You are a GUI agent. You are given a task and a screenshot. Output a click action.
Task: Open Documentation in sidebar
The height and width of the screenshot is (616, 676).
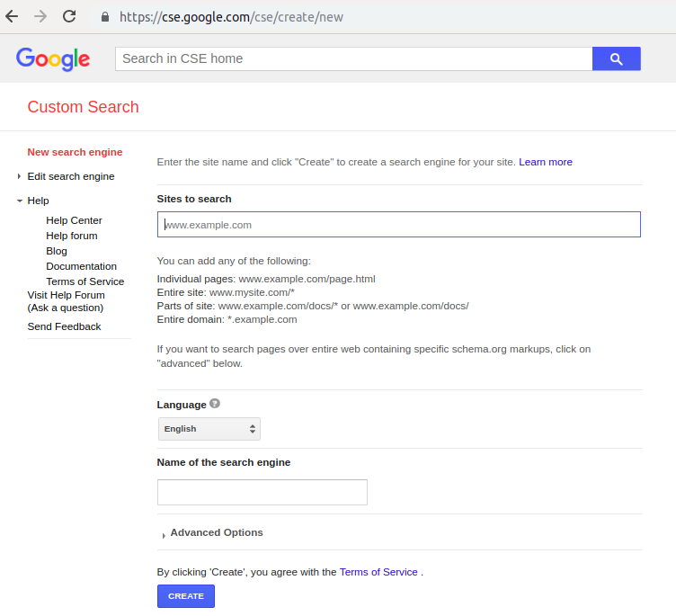coord(82,266)
